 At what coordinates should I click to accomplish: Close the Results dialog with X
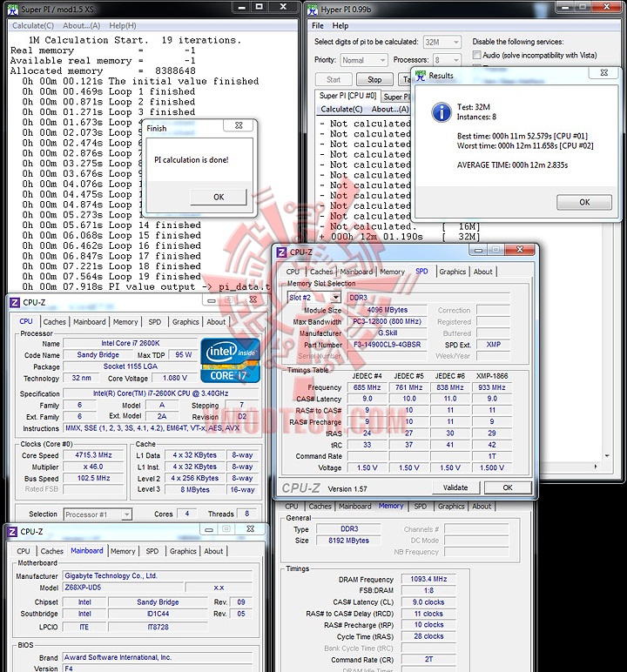(603, 73)
